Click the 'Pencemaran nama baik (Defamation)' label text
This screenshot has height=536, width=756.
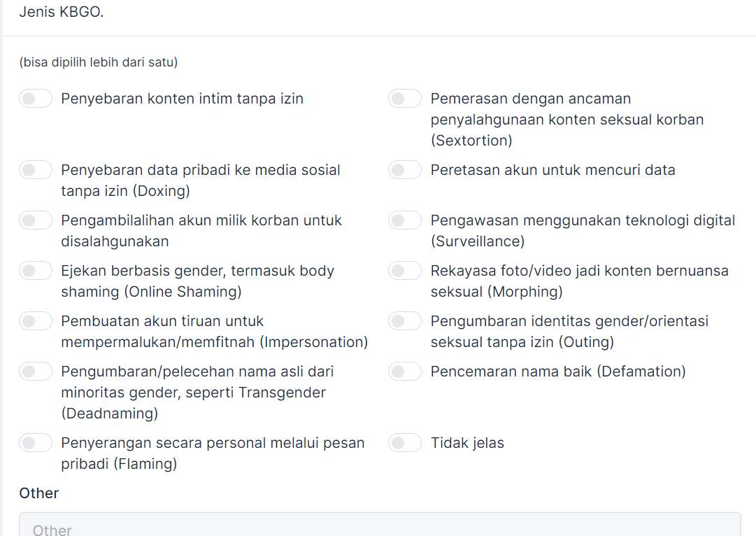[558, 372]
